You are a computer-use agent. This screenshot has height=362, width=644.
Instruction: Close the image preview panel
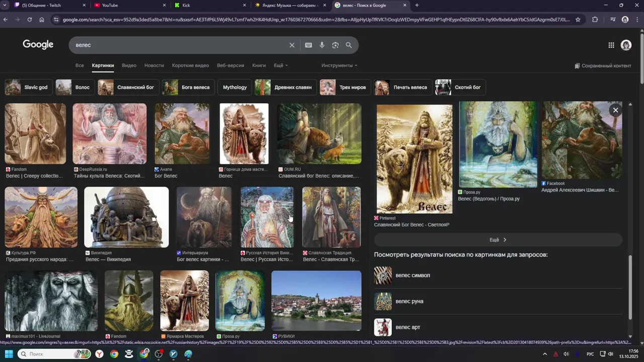click(615, 110)
